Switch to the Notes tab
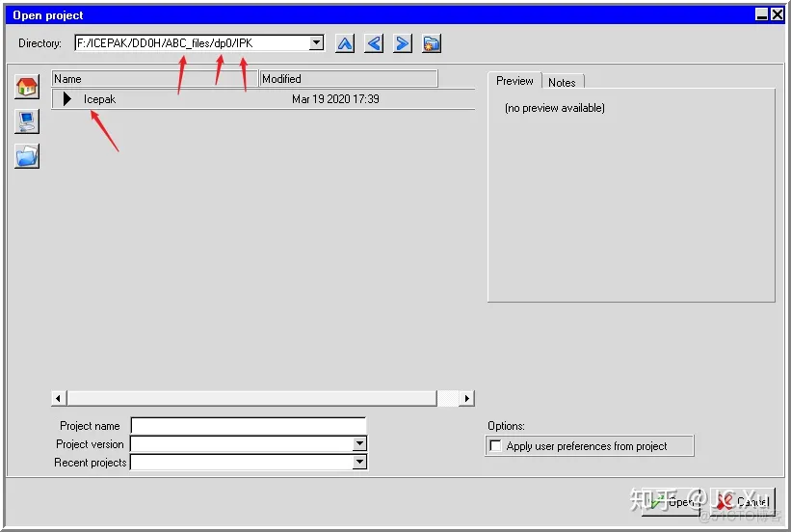The height and width of the screenshot is (532, 791). [562, 82]
